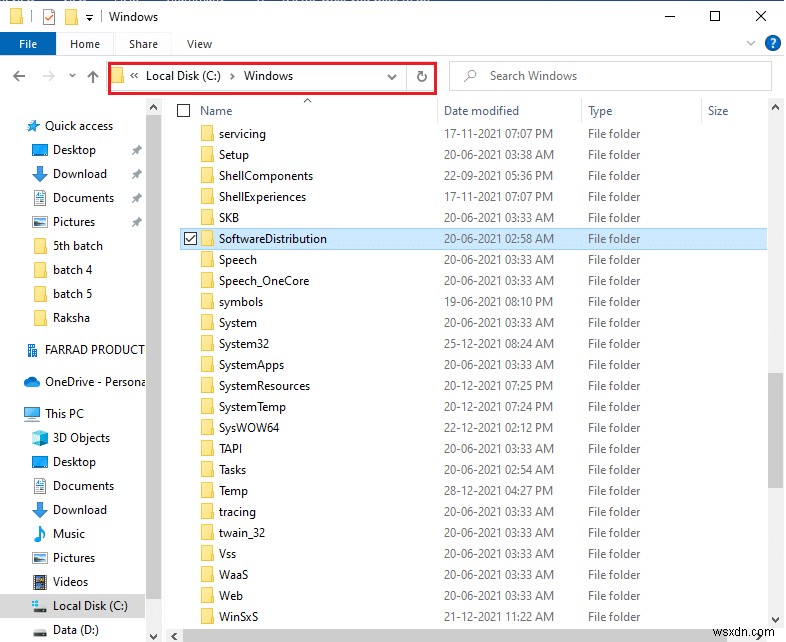
Task: Click the Properties quick access toolbar icon
Action: pos(49,17)
